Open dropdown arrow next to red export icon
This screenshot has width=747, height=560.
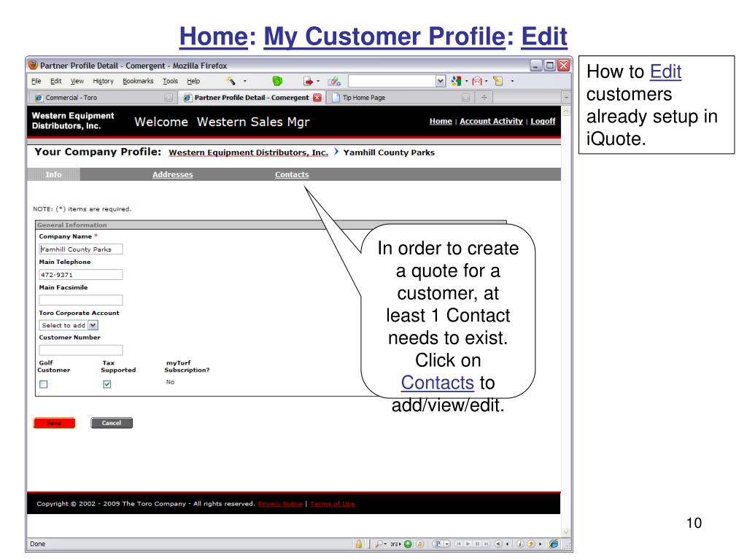point(318,81)
